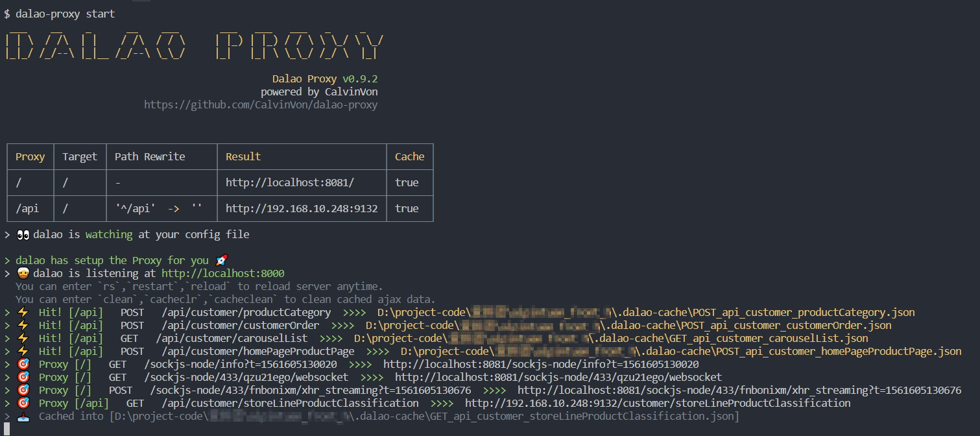Click the dart target icon on the xhr_streaming Proxy line
The height and width of the screenshot is (436, 980).
22,390
